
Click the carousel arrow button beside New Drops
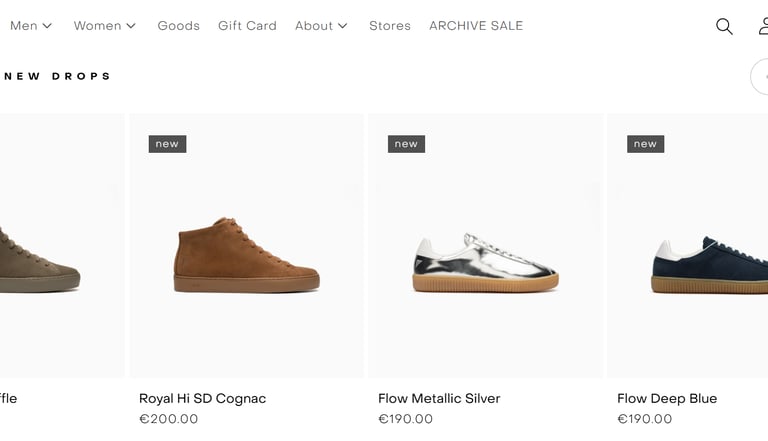[761, 76]
